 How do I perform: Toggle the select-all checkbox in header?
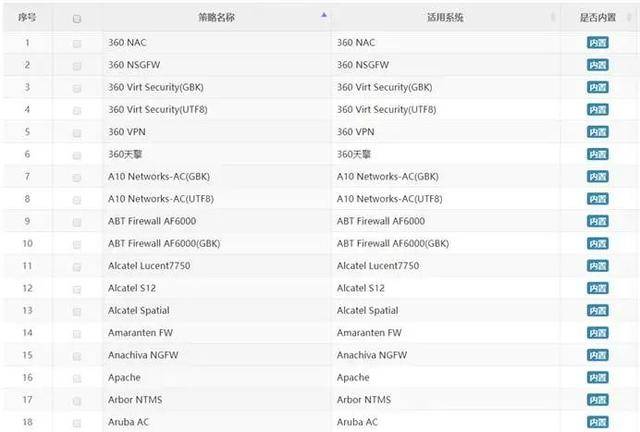(77, 18)
